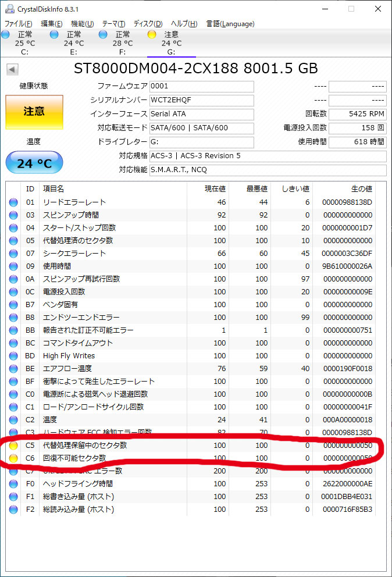Select drive G: yellow caution indicator
The height and width of the screenshot is (577, 392).
click(x=152, y=34)
